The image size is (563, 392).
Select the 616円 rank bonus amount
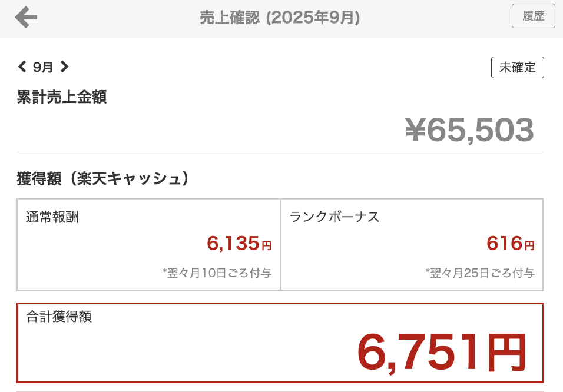pos(510,242)
